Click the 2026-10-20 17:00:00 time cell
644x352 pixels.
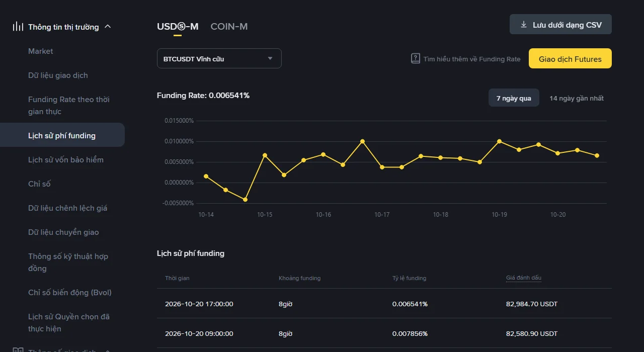199,304
